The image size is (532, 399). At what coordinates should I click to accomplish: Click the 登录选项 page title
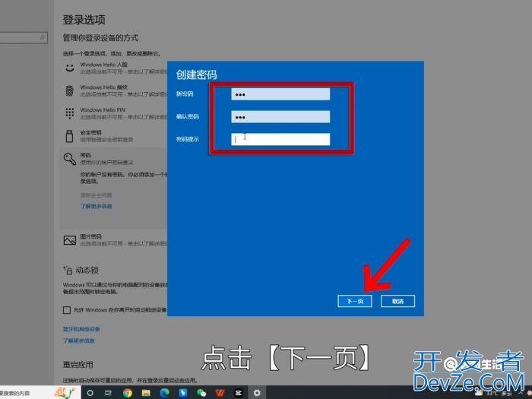[84, 20]
